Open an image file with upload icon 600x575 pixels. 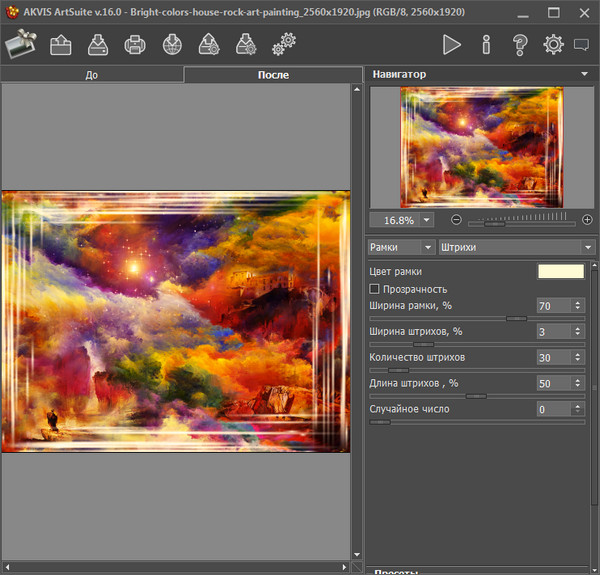pos(61,45)
